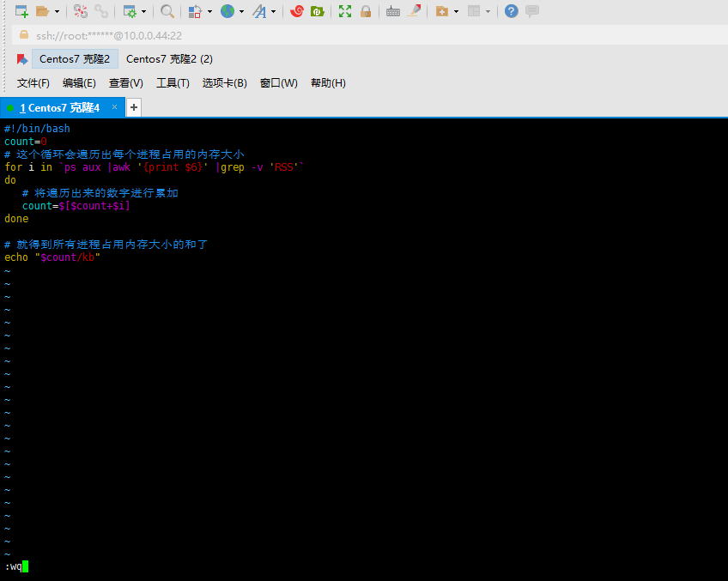This screenshot has height=581, width=728.
Task: Click the greyed Reconnect chain icon
Action: click(101, 11)
